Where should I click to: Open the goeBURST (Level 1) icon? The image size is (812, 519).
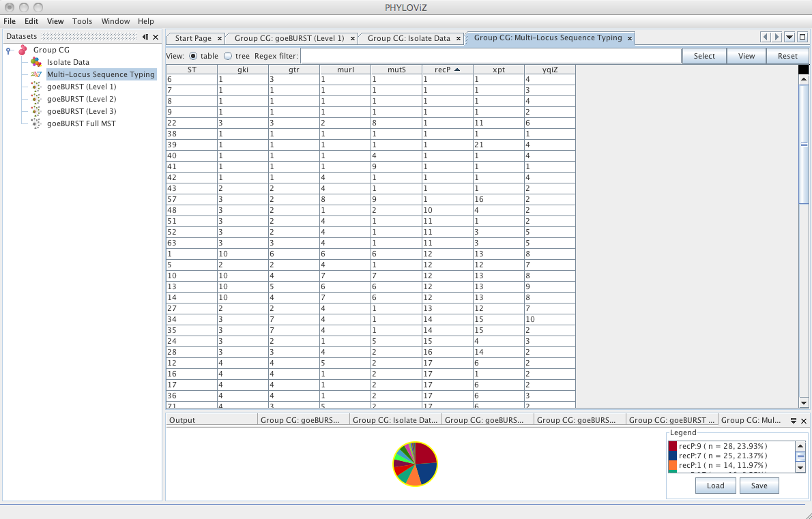pos(35,87)
